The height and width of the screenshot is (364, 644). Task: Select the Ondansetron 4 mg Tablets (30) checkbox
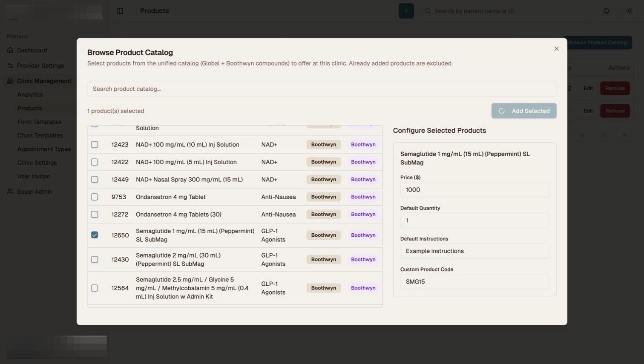point(95,215)
